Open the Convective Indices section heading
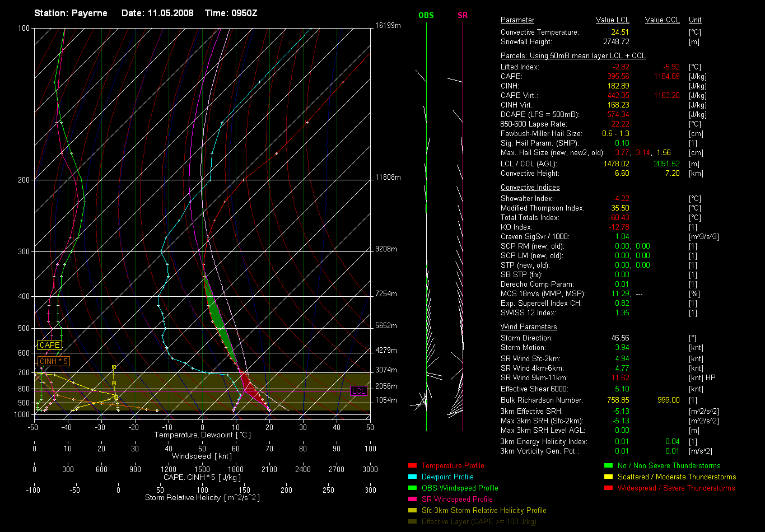Screen dimensions: 765x532 [530, 188]
